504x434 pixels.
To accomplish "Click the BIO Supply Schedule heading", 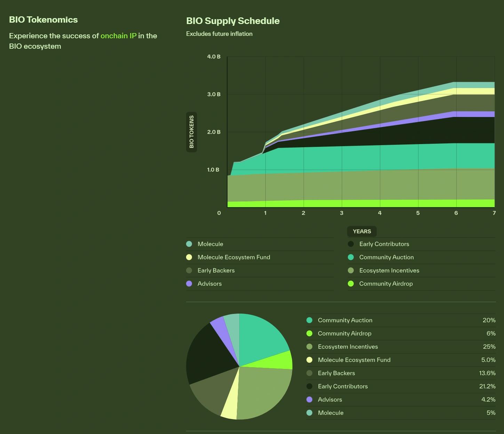I will (233, 21).
